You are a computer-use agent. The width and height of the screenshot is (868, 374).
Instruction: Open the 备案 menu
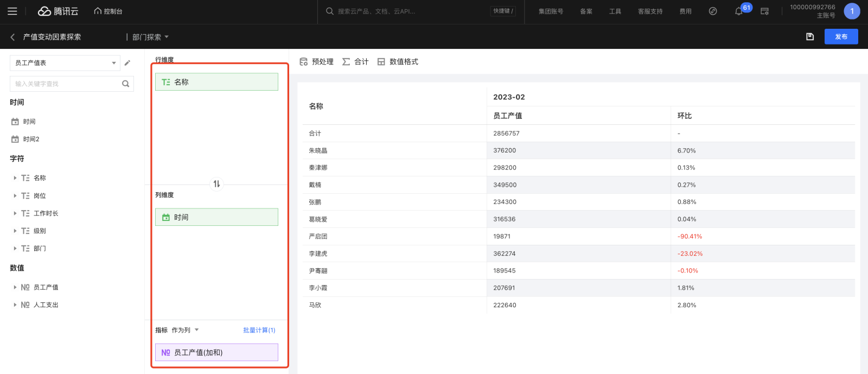pos(586,11)
